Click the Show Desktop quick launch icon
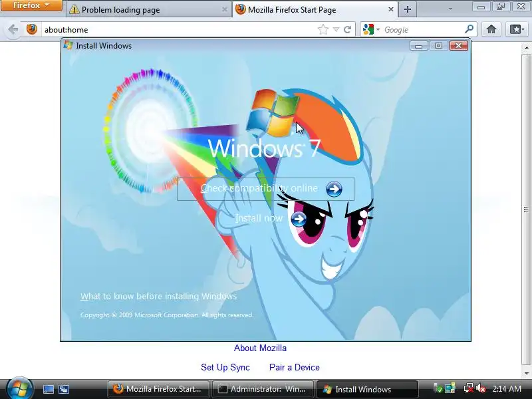 point(48,389)
